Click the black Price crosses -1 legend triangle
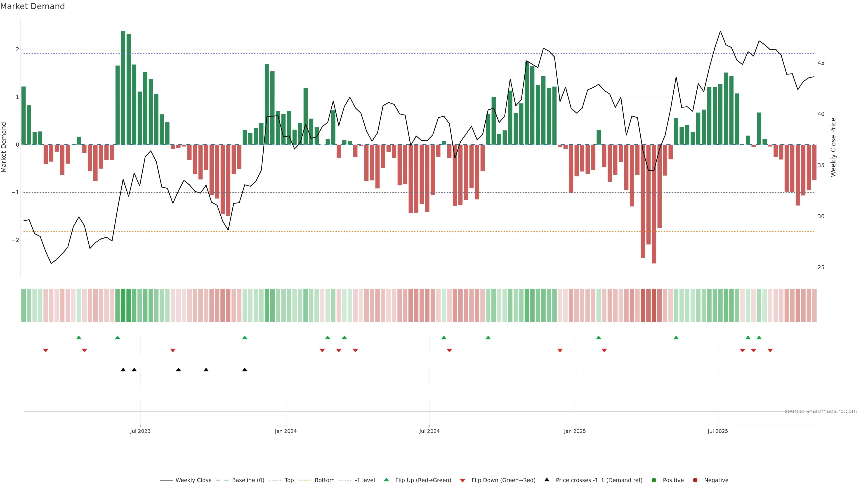Viewport: 868px width, 488px height. (547, 480)
